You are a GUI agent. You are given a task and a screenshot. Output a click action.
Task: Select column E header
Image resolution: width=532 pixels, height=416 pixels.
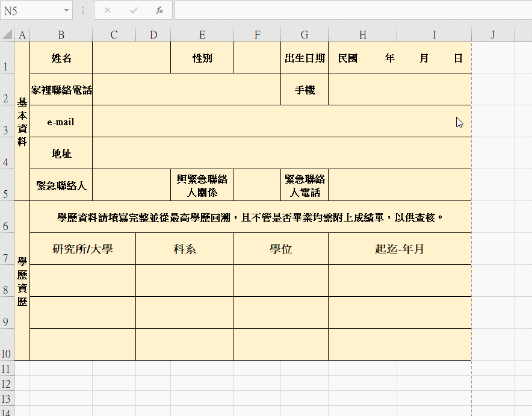(x=202, y=34)
